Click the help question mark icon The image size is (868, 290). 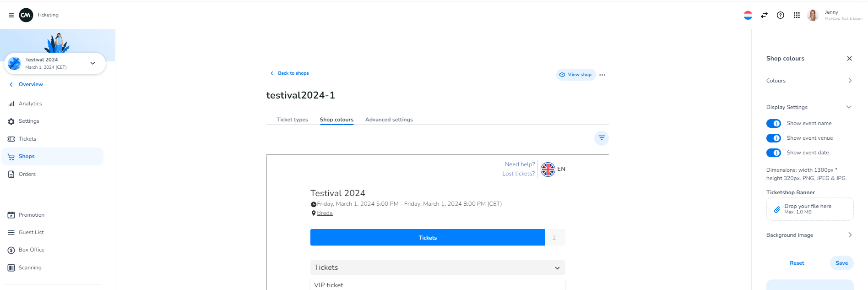pyautogui.click(x=781, y=15)
